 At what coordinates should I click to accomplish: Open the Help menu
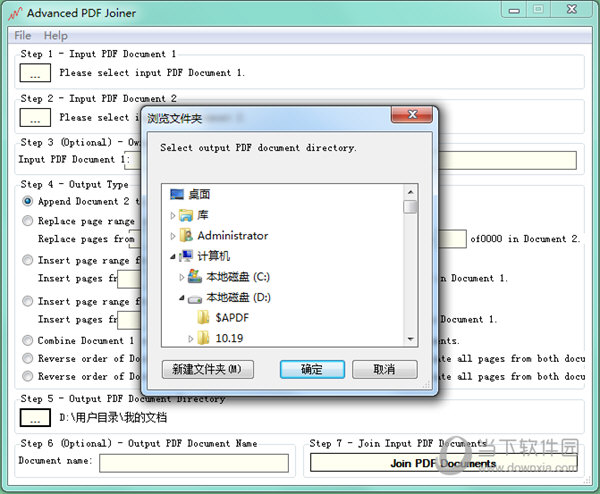coord(55,36)
